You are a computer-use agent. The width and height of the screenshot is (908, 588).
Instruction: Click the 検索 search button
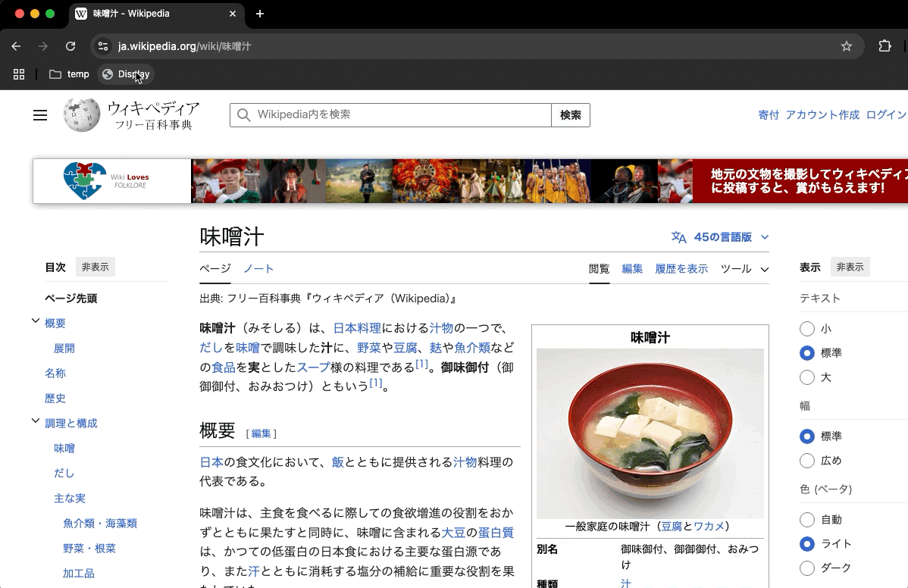(571, 114)
